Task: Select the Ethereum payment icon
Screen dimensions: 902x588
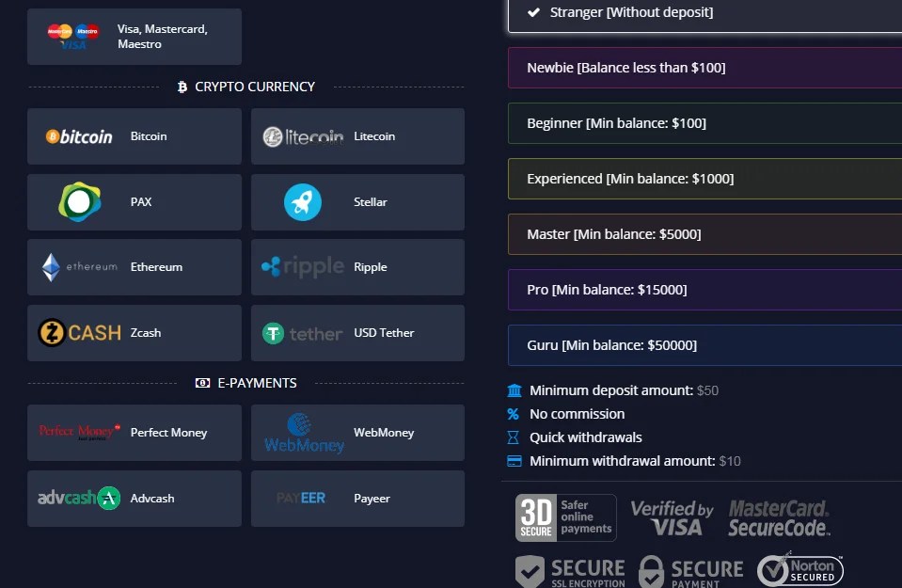Action: click(134, 267)
